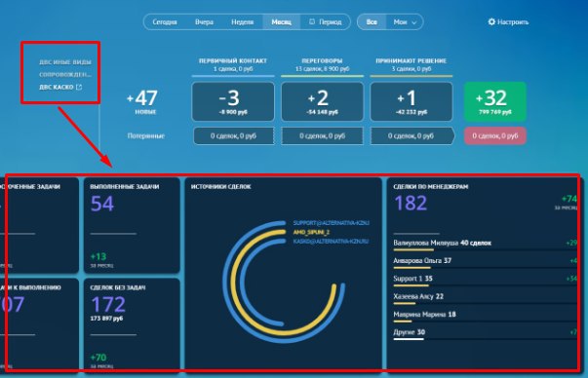Click the +1 deals stage card

pos(412,101)
